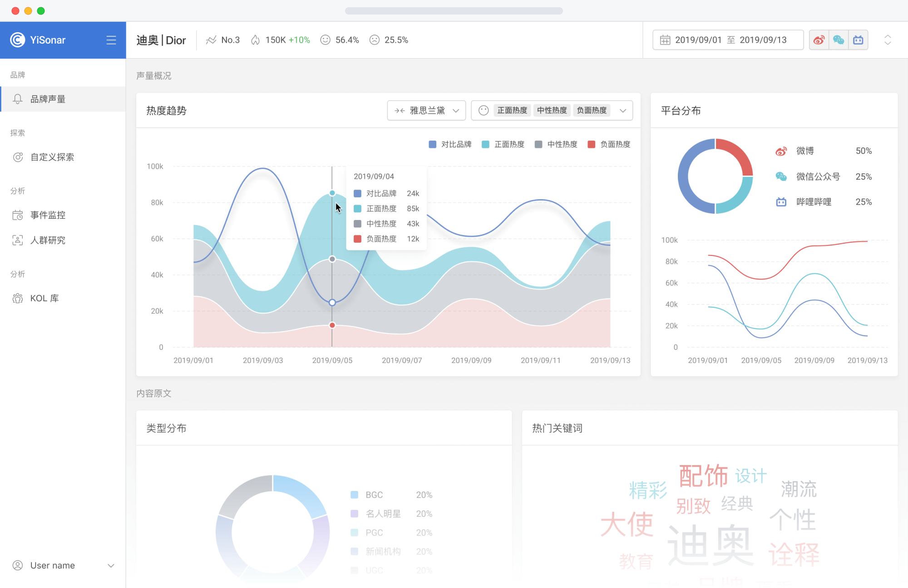Go to 自定义探索 in the sidebar
Image resolution: width=908 pixels, height=588 pixels.
pos(63,157)
